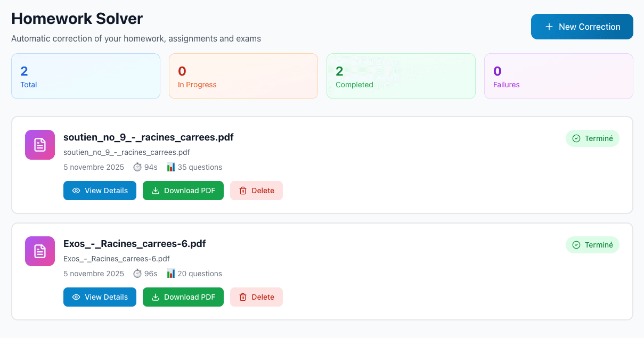The width and height of the screenshot is (644, 338).
Task: Start a New Correction
Action: tap(582, 27)
